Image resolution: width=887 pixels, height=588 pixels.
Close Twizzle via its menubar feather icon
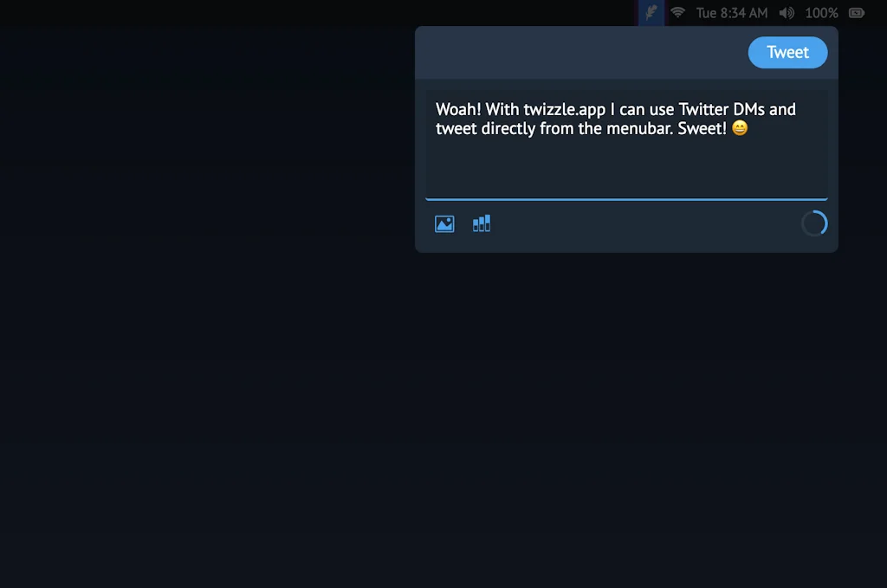coord(651,12)
